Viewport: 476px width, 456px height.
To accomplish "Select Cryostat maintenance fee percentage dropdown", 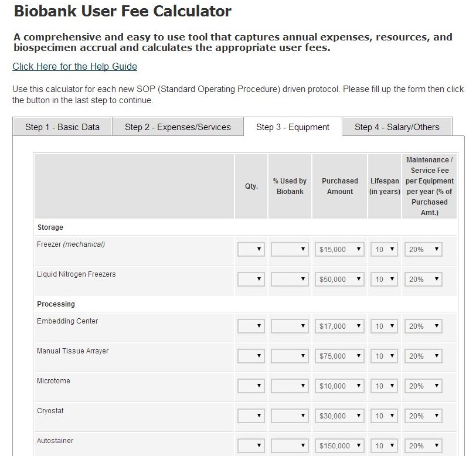I will [x=423, y=416].
